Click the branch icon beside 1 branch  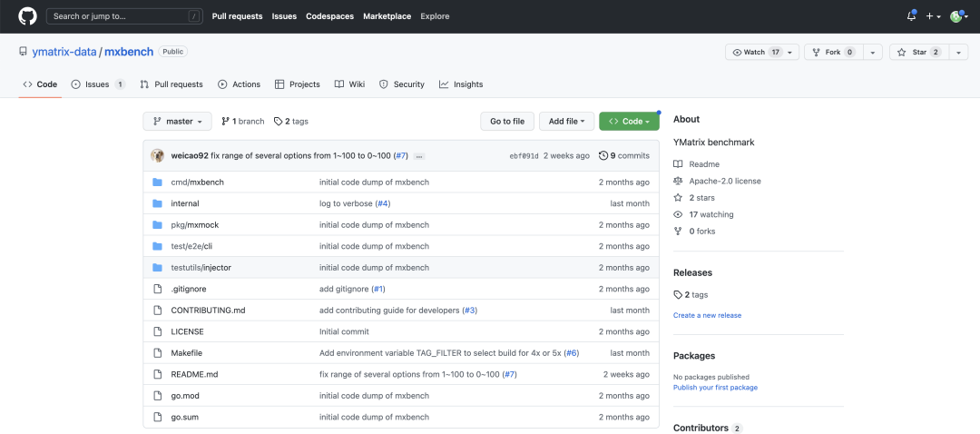pyautogui.click(x=225, y=122)
